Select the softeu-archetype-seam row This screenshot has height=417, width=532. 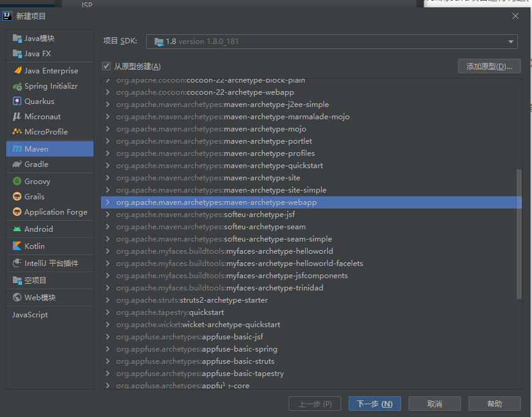click(x=311, y=227)
